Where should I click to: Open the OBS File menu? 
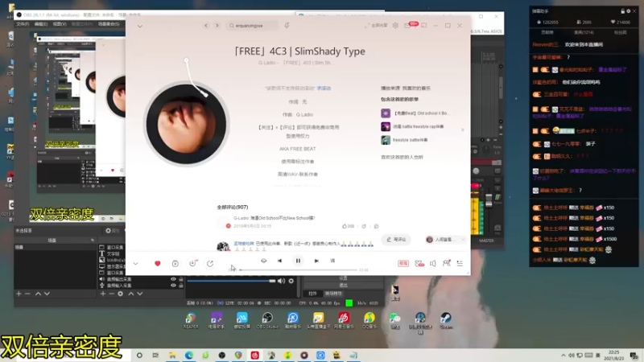click(23, 24)
